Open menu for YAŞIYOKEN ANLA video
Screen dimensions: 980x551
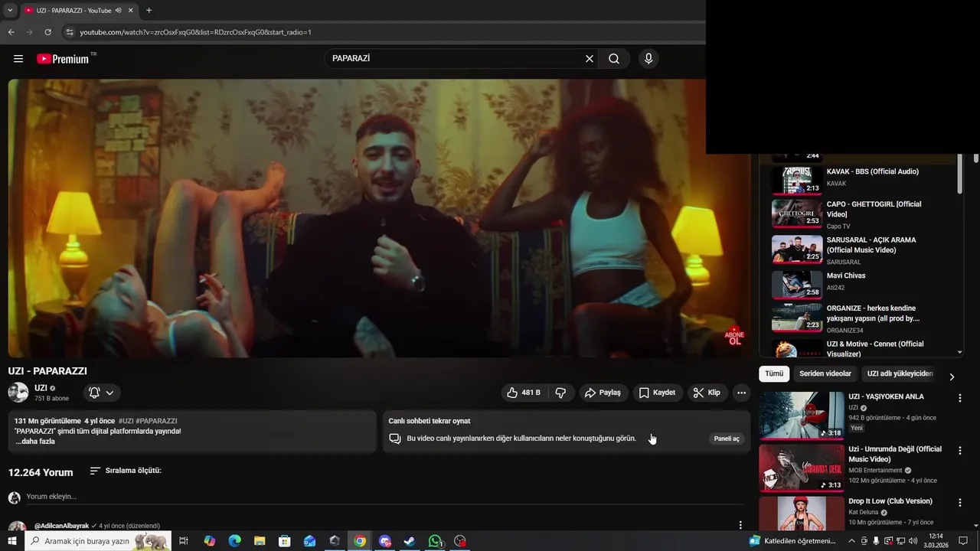click(x=959, y=398)
